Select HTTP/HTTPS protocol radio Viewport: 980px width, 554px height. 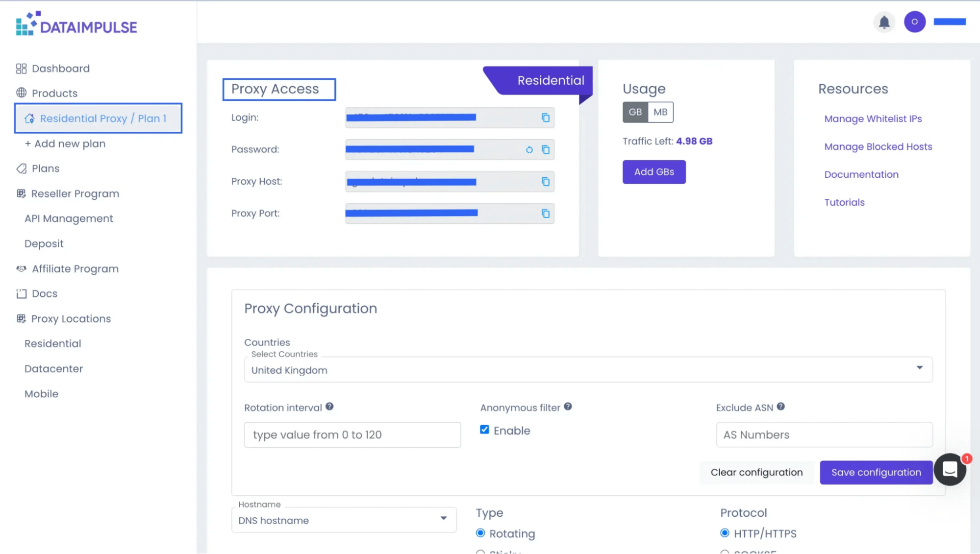[725, 533]
